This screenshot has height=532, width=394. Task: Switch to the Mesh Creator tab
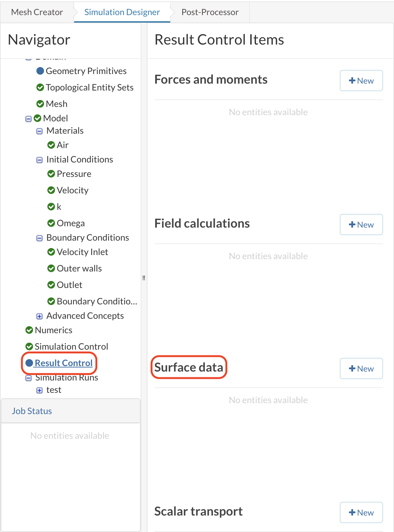tap(37, 12)
